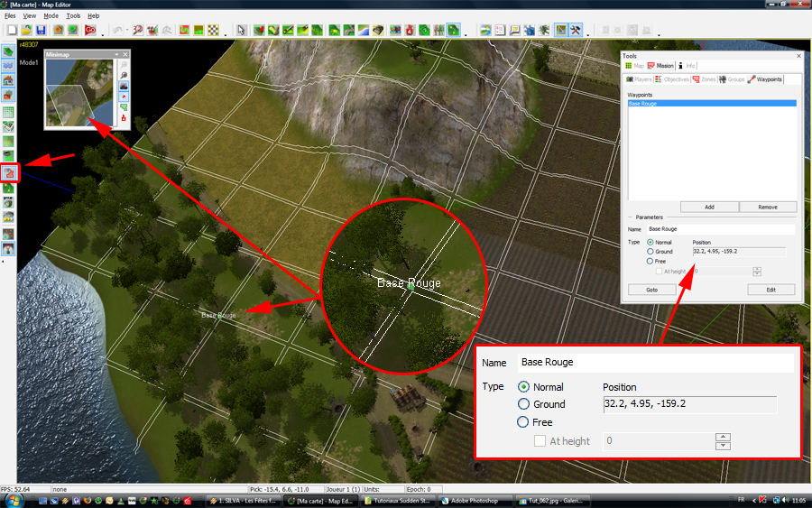
Task: Open the overflow arrow after the hammer tools icon
Action: click(587, 34)
